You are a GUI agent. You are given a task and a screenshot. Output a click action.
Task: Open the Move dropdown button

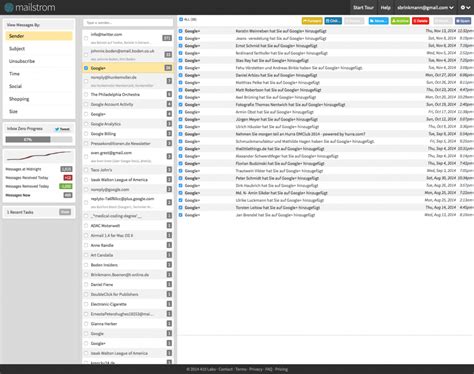click(x=378, y=21)
